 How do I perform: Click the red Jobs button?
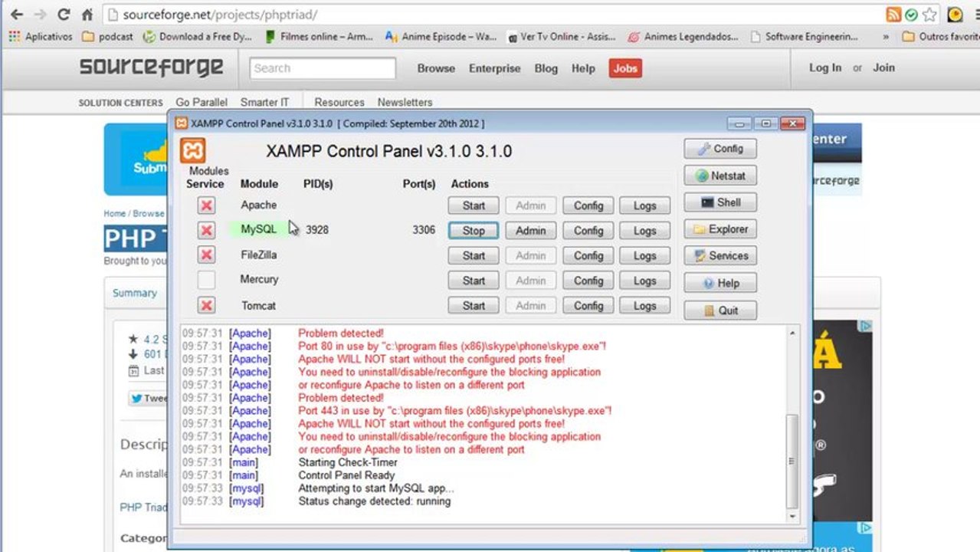(625, 68)
